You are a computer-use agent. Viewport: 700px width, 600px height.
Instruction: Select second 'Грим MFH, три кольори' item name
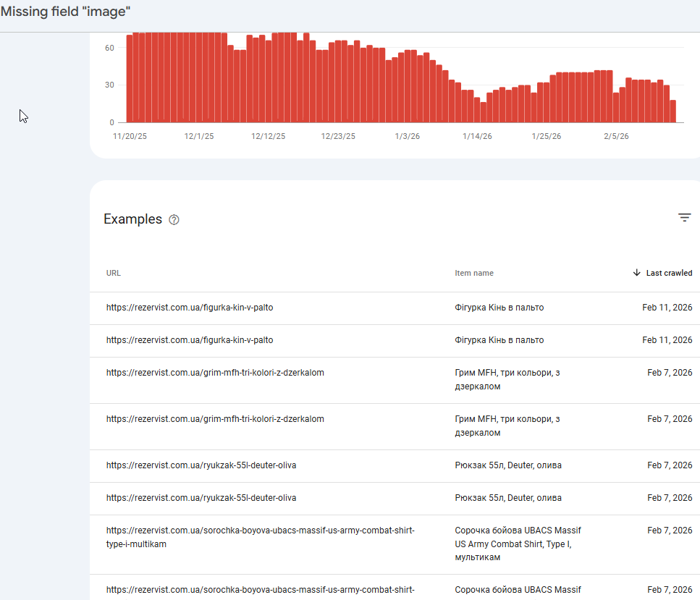click(507, 426)
